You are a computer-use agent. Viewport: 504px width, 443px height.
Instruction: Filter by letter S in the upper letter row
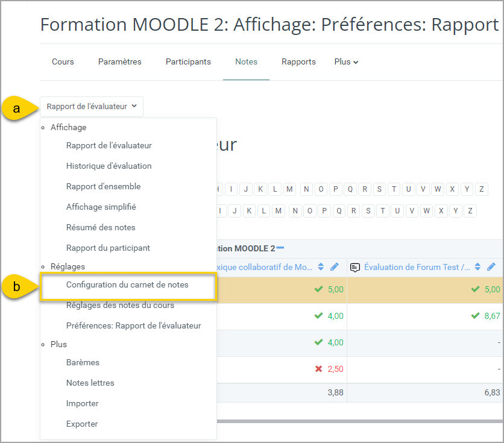[379, 189]
